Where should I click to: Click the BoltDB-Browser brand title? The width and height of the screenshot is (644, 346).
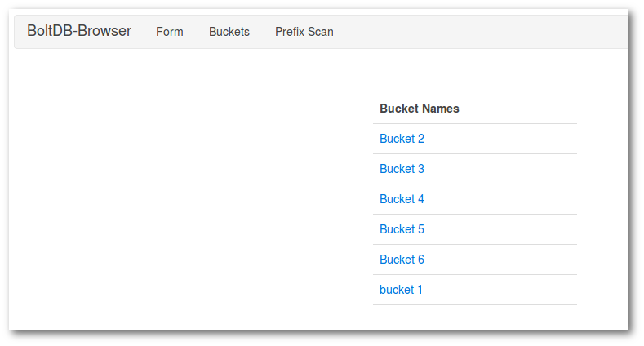79,31
